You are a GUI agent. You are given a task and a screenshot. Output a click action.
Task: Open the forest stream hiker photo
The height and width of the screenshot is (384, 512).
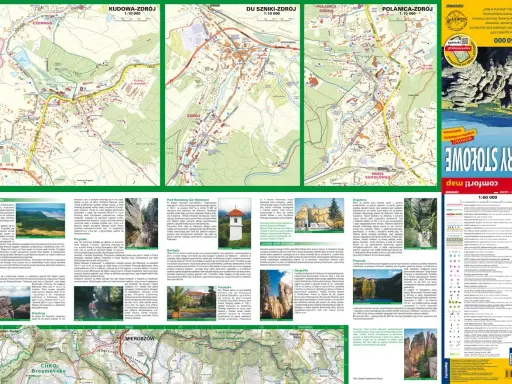[x=98, y=303]
